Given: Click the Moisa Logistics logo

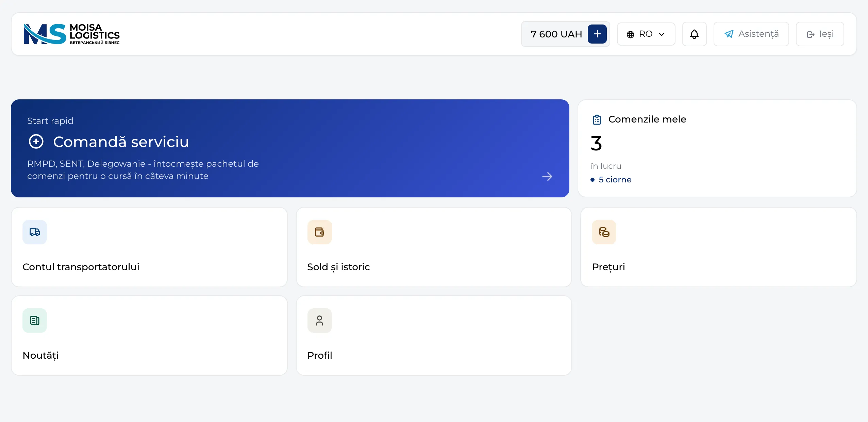Looking at the screenshot, I should (71, 34).
